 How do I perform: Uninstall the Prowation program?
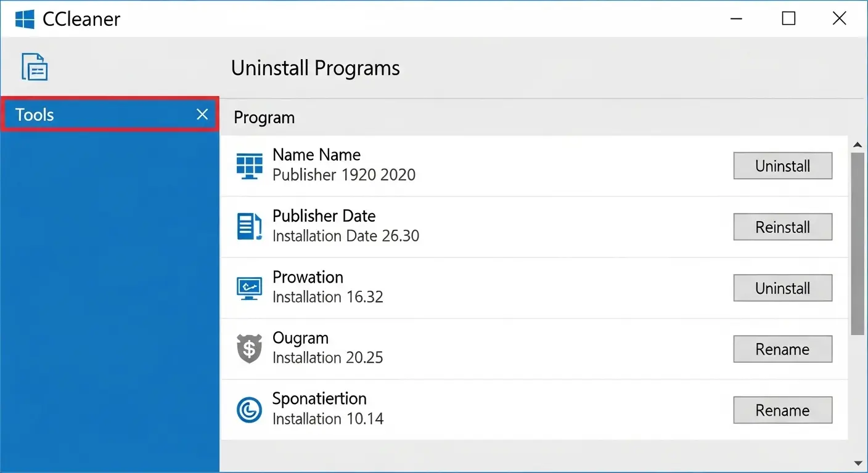pos(782,288)
